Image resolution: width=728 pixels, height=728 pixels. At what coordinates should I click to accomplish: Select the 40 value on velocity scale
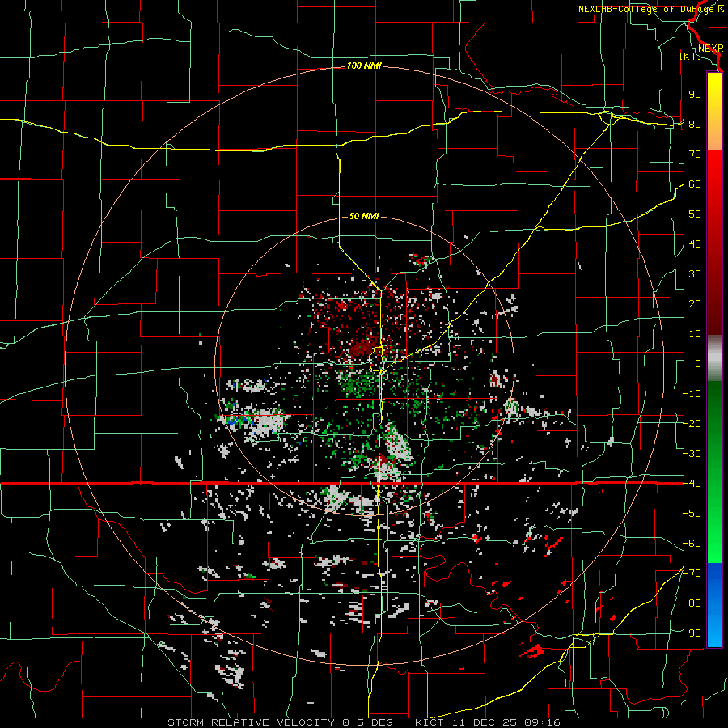[x=695, y=244]
